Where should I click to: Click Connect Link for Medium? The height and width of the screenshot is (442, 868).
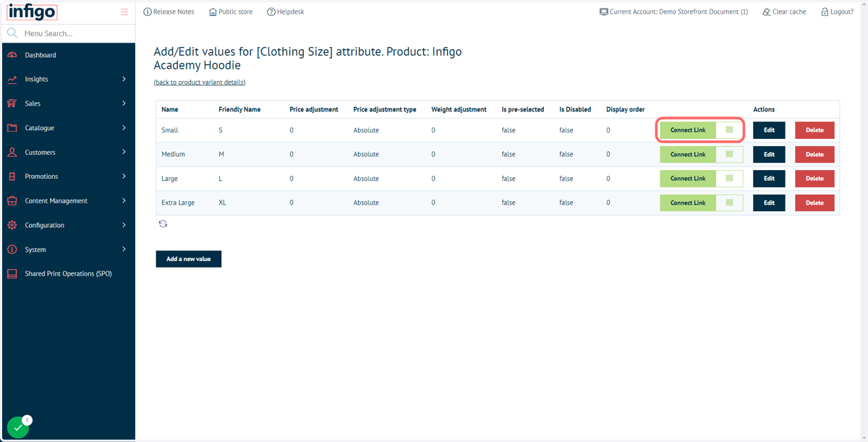[688, 154]
